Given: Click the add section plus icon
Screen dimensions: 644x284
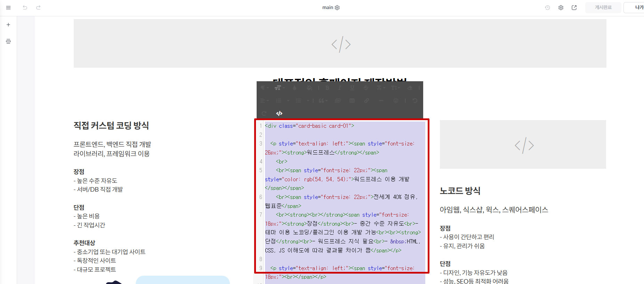Looking at the screenshot, I should pyautogui.click(x=8, y=25).
